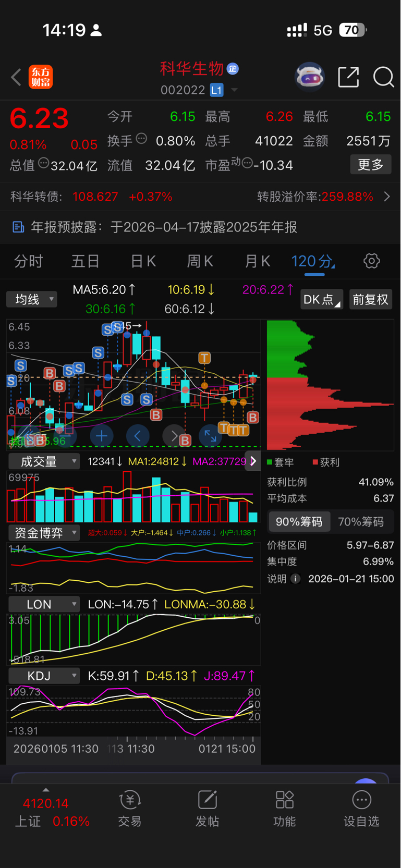The height and width of the screenshot is (868, 401).
Task: Tap the chip distribution histogram
Action: point(330,385)
